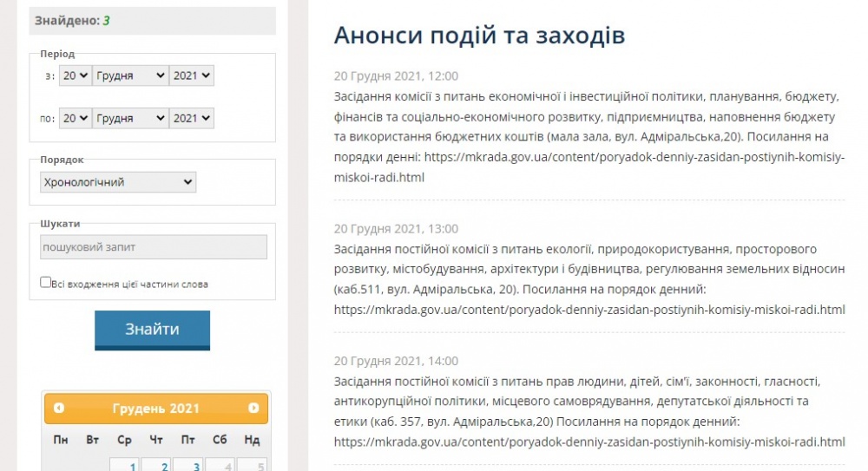This screenshot has width=868, height=471.
Task: Open the start day dropdown
Action: click(75, 75)
